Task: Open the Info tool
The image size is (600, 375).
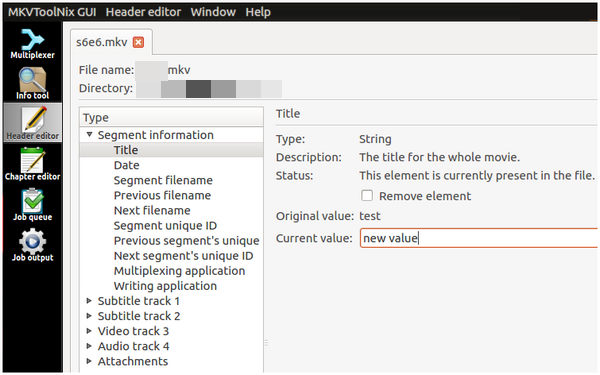Action: [33, 84]
